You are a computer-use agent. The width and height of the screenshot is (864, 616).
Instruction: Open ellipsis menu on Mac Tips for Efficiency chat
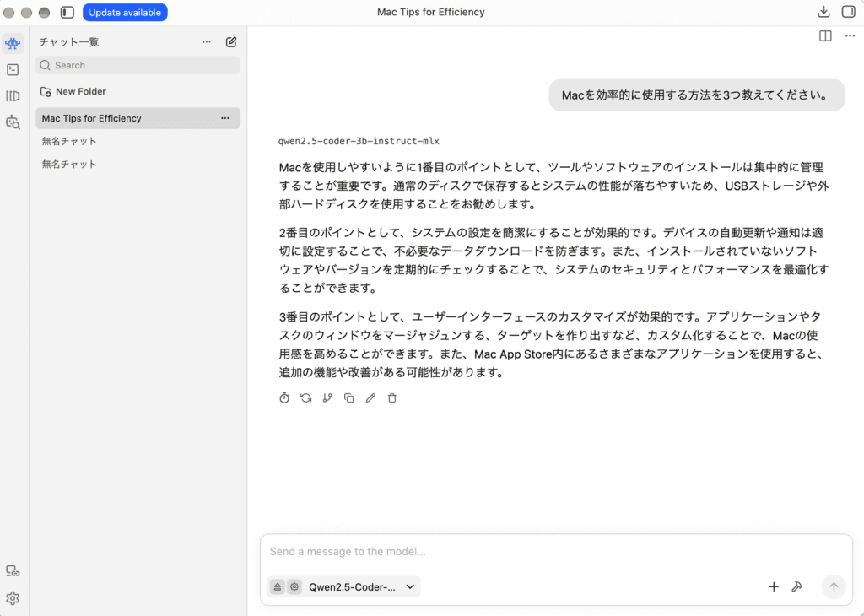[x=225, y=118]
